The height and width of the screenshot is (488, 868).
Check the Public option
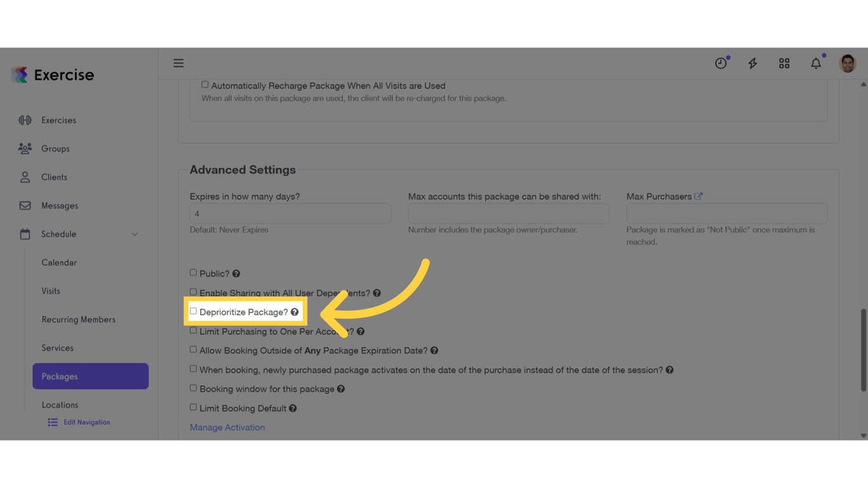point(193,272)
